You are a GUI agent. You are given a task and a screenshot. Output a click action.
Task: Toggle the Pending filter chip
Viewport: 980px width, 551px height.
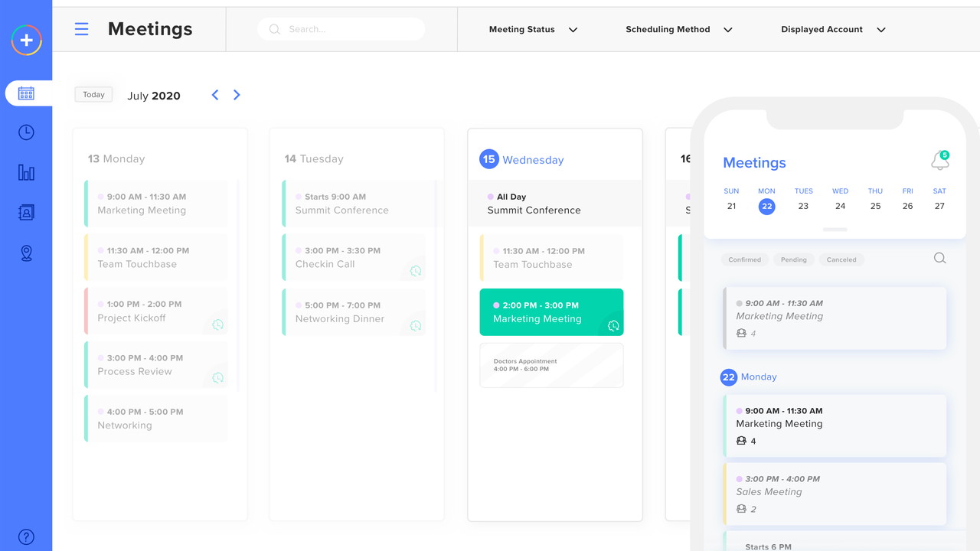pyautogui.click(x=793, y=259)
